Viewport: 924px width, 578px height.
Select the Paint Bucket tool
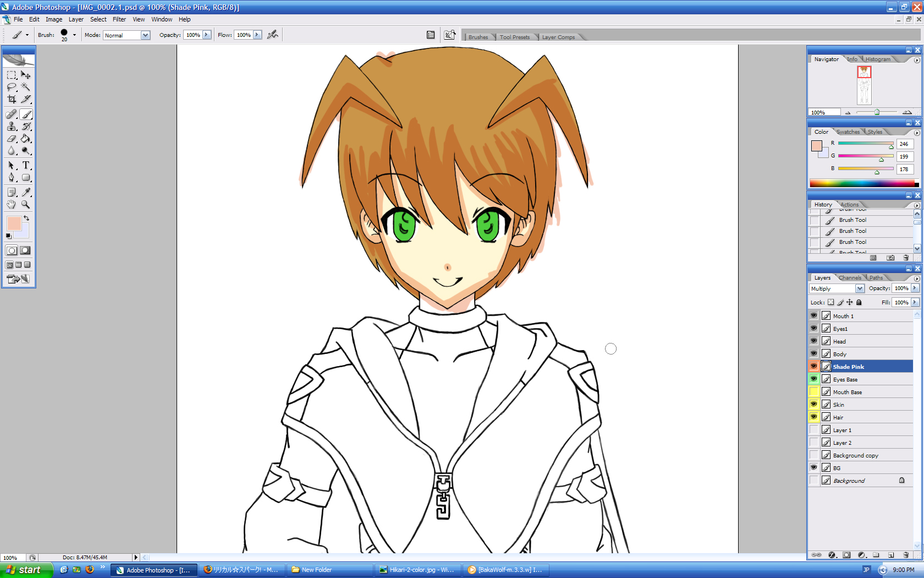click(26, 139)
